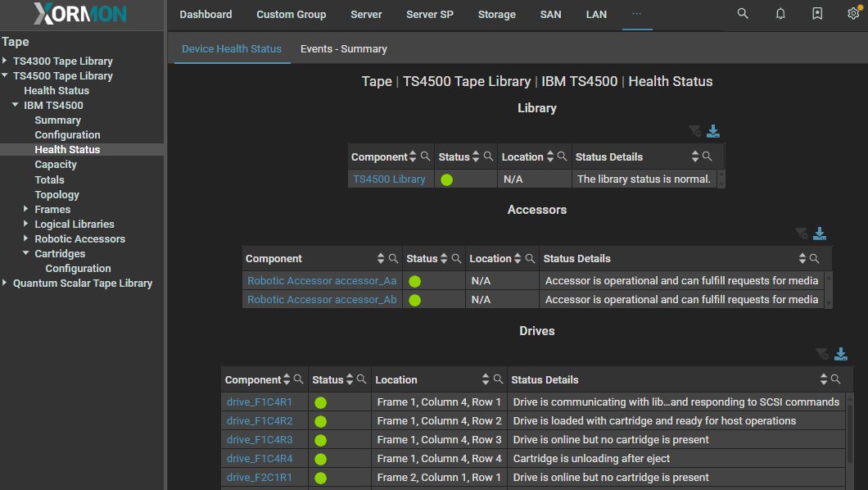Search Location column in Library table
This screenshot has height=490, width=868.
pyautogui.click(x=562, y=157)
